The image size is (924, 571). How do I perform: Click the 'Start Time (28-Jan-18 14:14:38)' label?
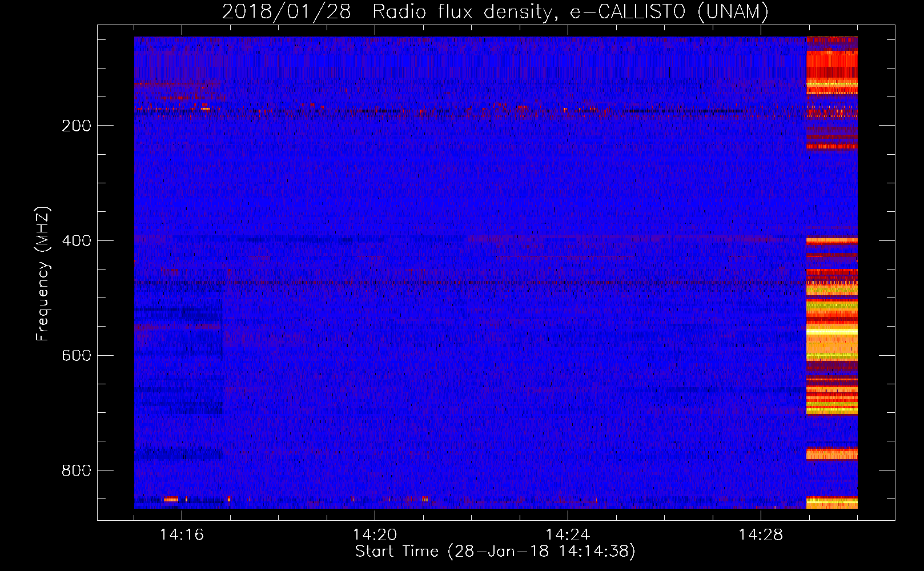pyautogui.click(x=495, y=552)
